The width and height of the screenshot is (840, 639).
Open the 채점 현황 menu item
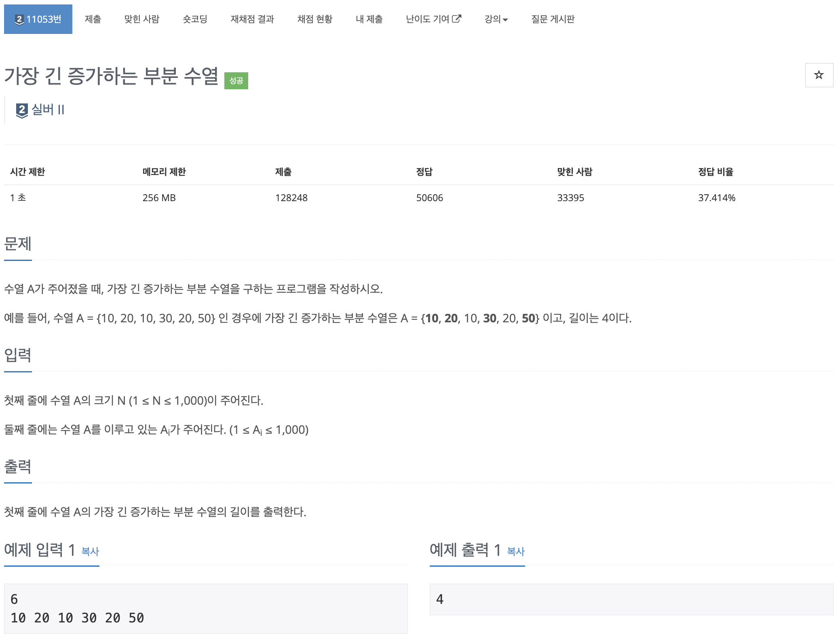pyautogui.click(x=315, y=19)
